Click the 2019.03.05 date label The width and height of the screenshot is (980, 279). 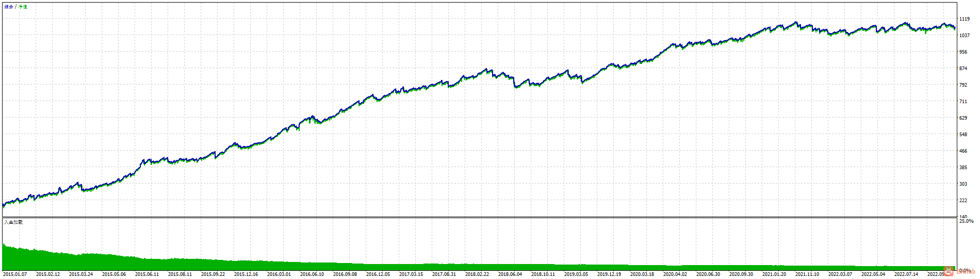576,274
